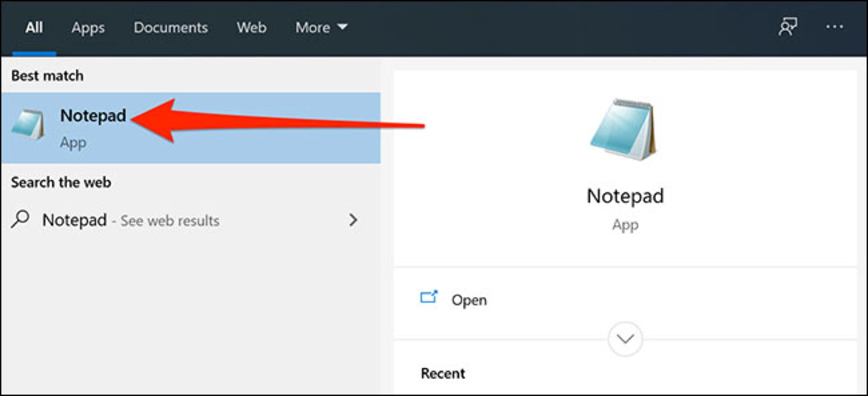Select Notepad See web results entry

pos(190,220)
